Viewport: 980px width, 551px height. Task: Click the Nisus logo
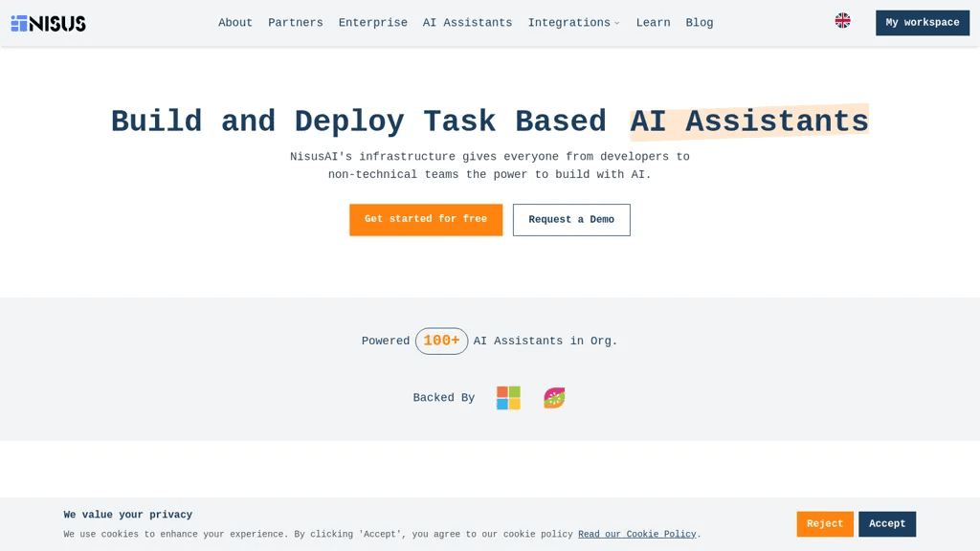click(x=48, y=23)
